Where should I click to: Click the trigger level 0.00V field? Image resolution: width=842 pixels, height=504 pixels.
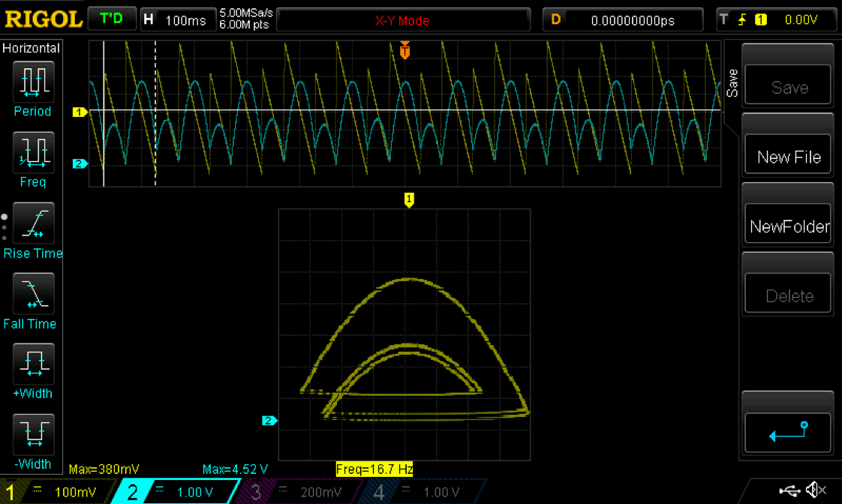point(801,19)
